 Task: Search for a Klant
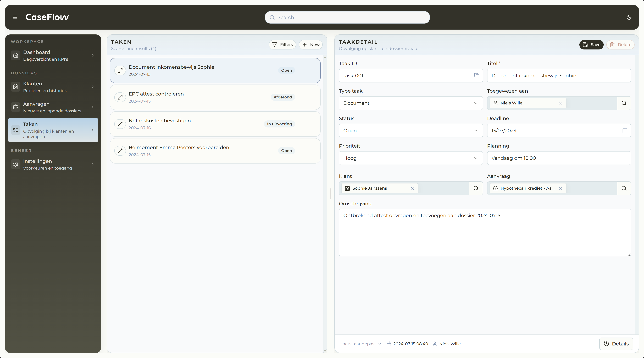pos(476,188)
